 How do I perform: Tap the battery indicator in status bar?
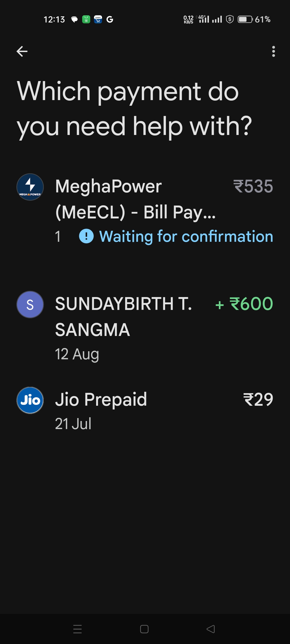click(x=245, y=19)
